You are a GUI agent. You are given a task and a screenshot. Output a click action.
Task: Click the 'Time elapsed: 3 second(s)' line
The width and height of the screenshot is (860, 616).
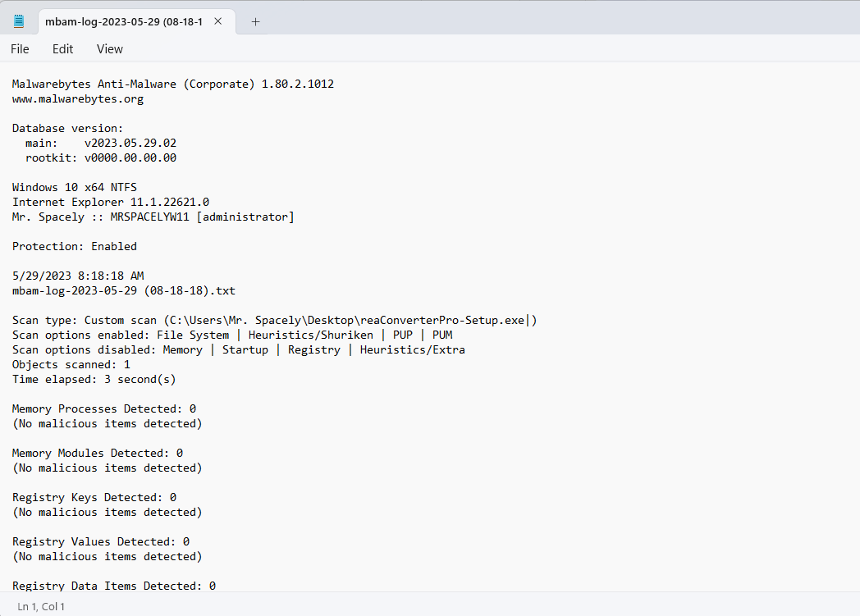(x=94, y=380)
